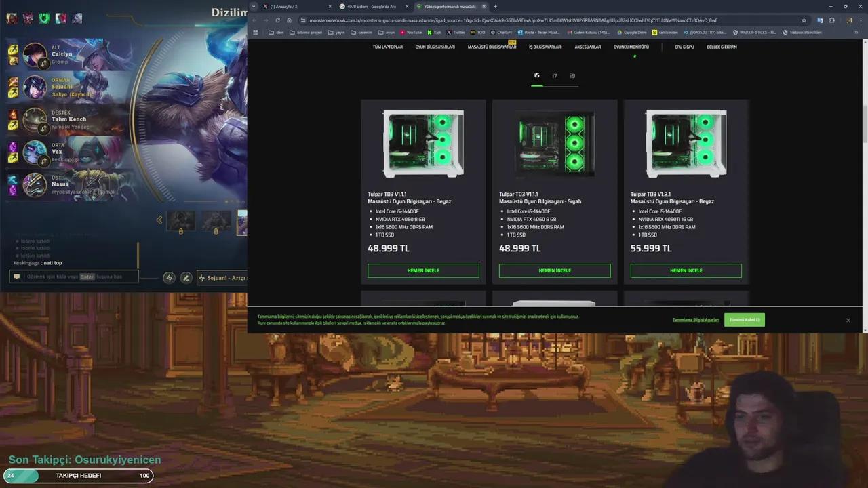Bookmark this page with the star icon
Screen dimensions: 868x488
coord(804,20)
